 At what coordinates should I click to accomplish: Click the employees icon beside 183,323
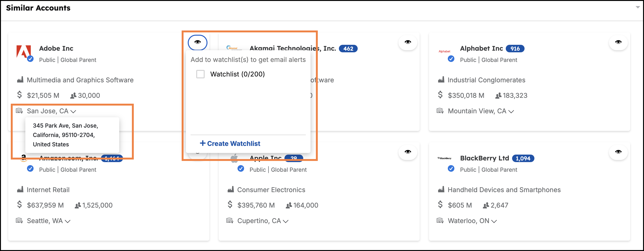pos(498,96)
